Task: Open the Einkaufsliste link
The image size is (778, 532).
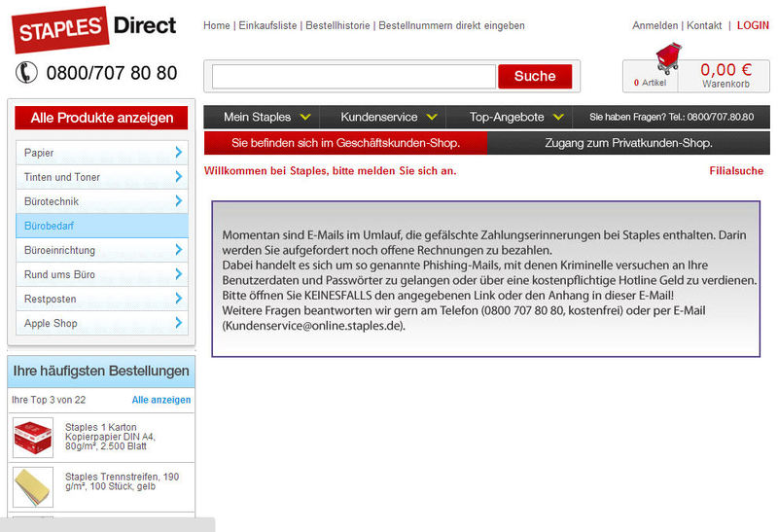Action: 267,25
